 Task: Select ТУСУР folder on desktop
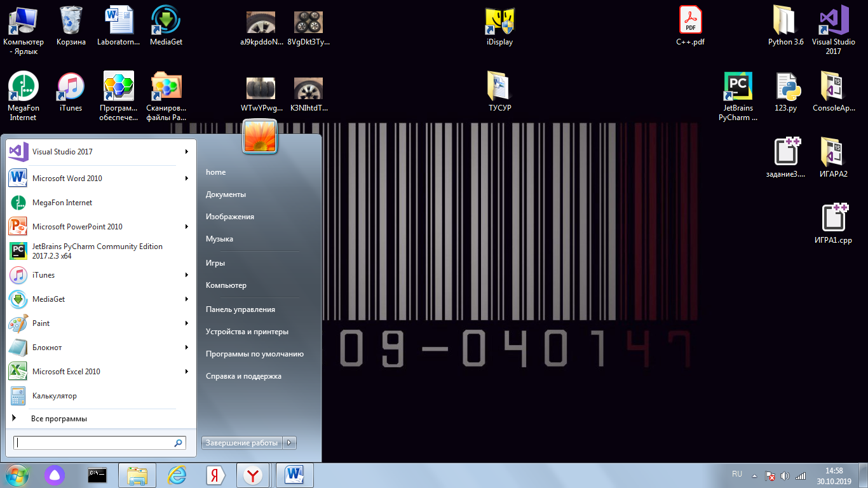pyautogui.click(x=499, y=91)
